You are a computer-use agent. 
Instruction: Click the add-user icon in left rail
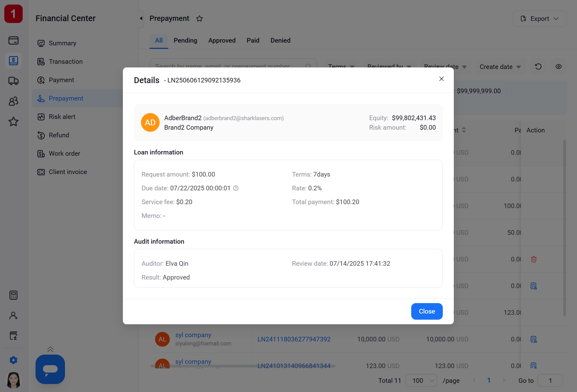click(13, 315)
